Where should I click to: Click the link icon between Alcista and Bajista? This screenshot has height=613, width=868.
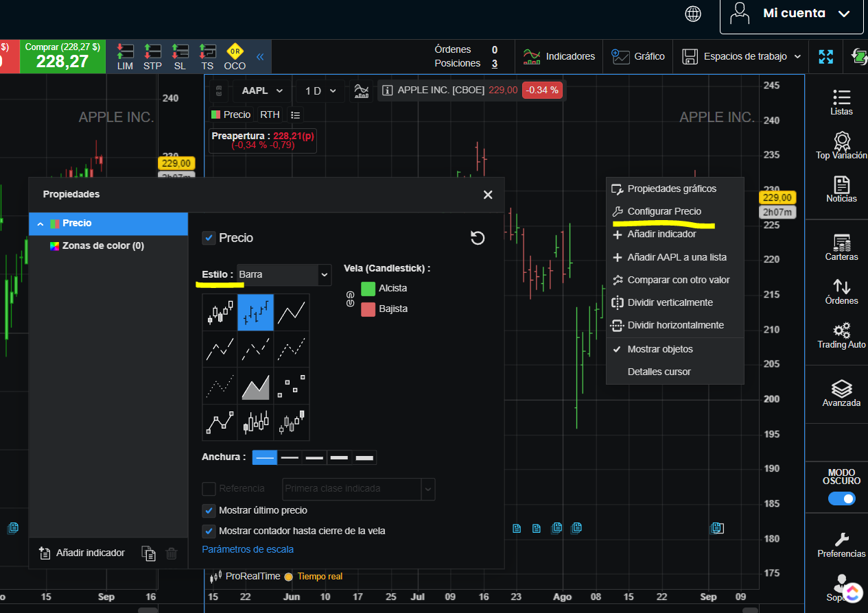pos(350,298)
